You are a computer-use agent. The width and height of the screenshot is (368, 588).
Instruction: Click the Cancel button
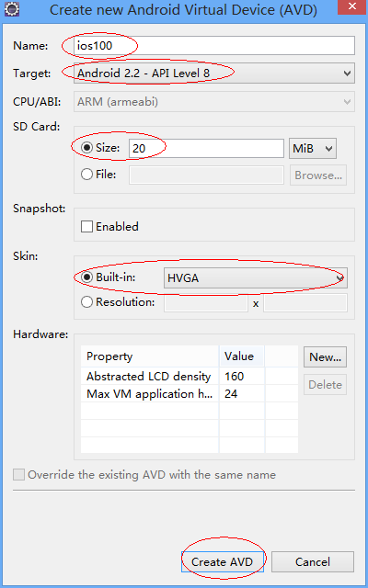click(x=313, y=561)
